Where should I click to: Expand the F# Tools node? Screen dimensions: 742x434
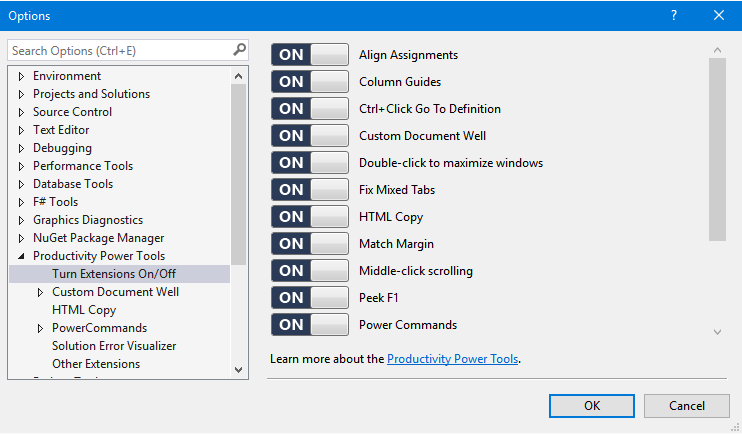coord(21,202)
